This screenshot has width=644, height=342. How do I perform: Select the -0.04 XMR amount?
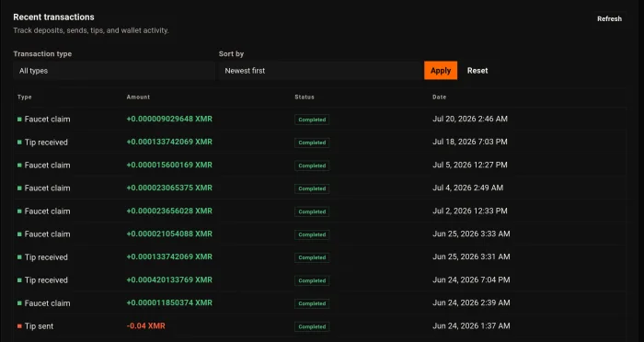(145, 326)
